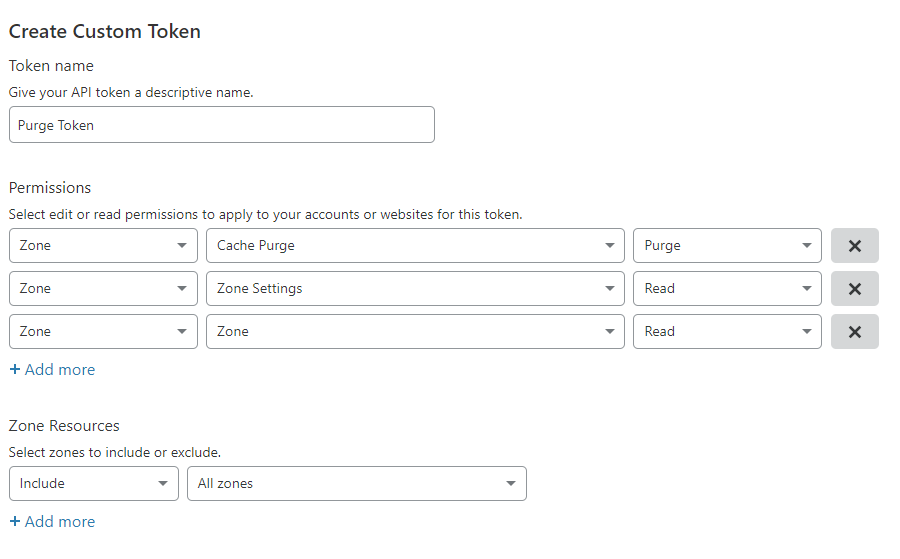
Task: Remove the Cache Purge permission row
Action: (x=854, y=245)
